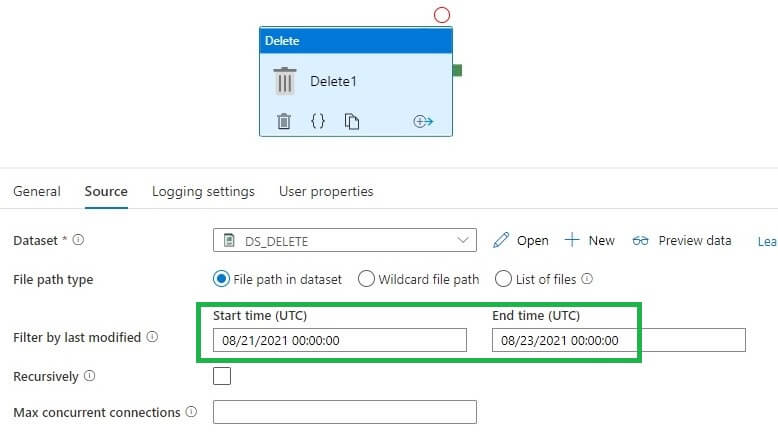Select Wildcard file path option
This screenshot has height=445, width=778.
pos(366,279)
